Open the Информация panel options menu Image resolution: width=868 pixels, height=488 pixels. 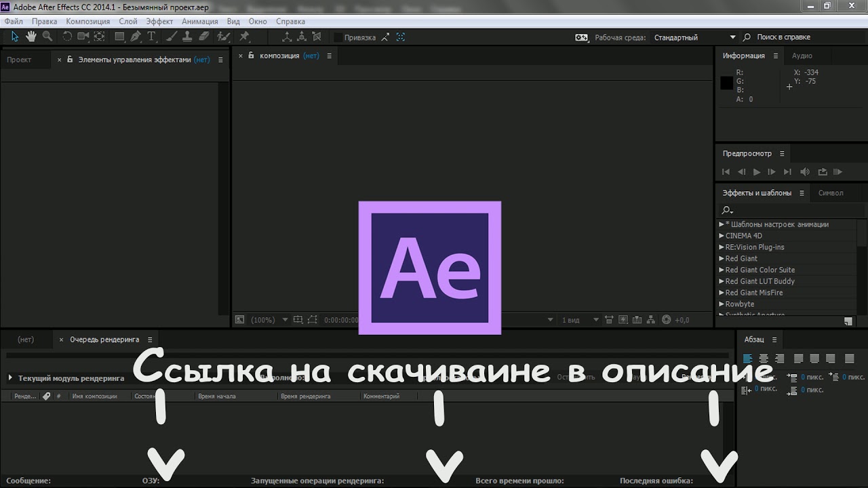pyautogui.click(x=776, y=56)
